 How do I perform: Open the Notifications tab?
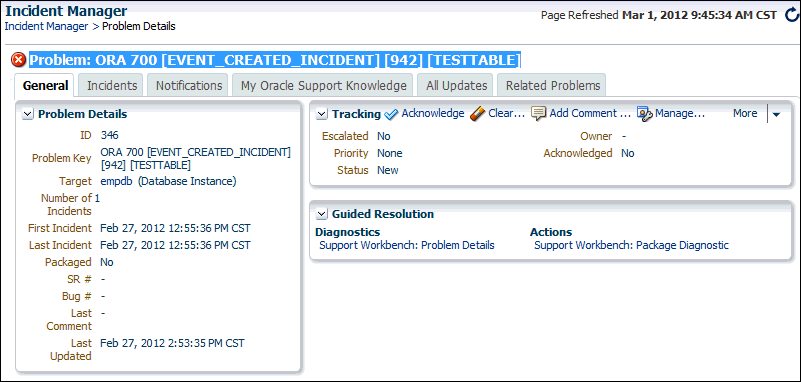click(189, 85)
